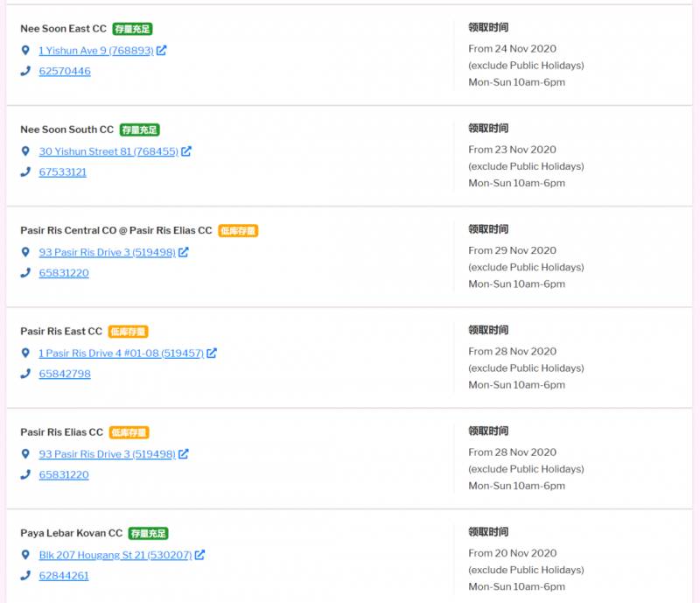This screenshot has width=700, height=603.
Task: Click phone icon next to 62570446
Action: click(x=26, y=72)
